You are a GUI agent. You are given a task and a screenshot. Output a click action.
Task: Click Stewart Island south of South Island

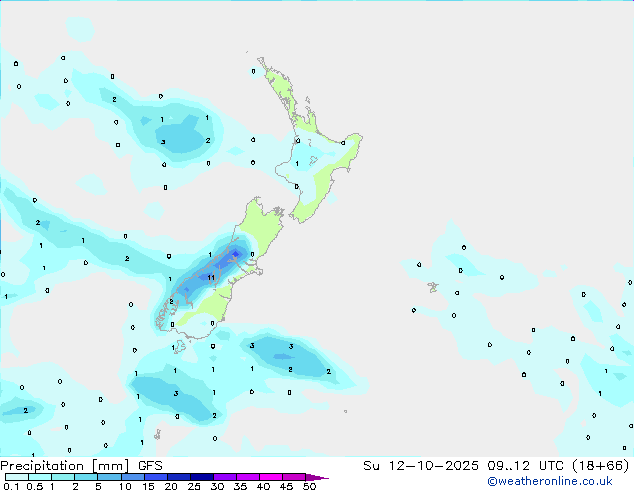click(x=179, y=347)
